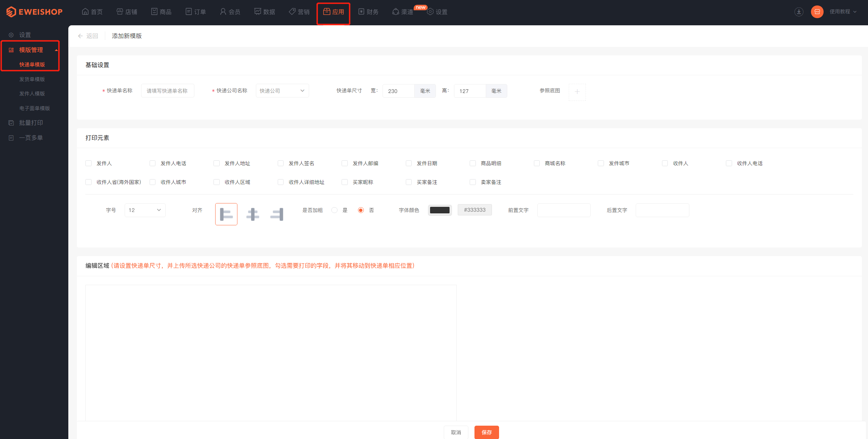868x439 pixels.
Task: Select 是 radio for bold
Action: click(334, 210)
